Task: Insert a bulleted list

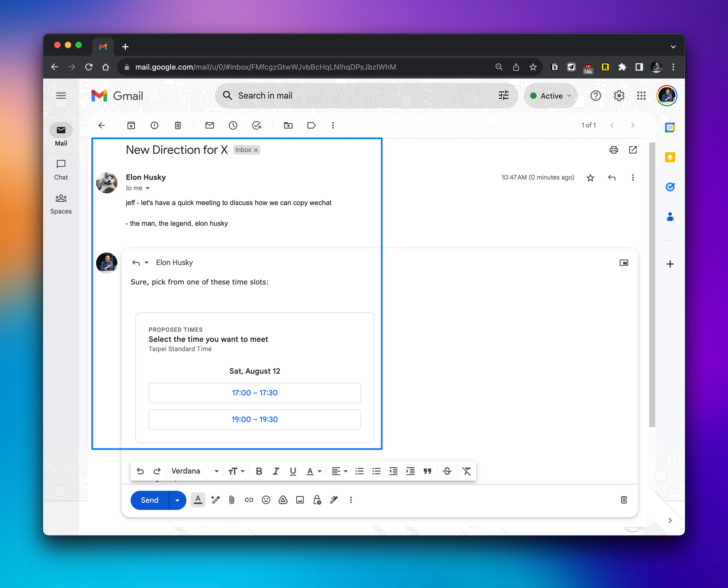Action: point(376,471)
